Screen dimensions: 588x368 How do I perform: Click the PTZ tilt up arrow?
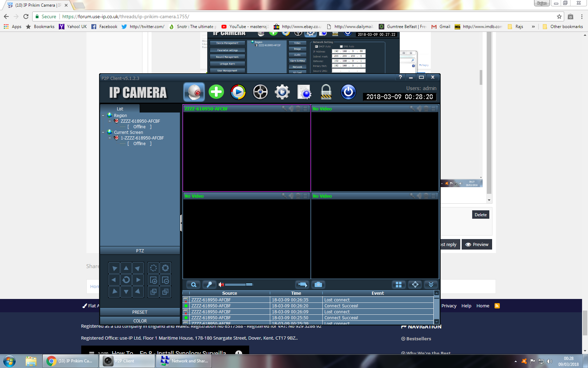coord(126,268)
